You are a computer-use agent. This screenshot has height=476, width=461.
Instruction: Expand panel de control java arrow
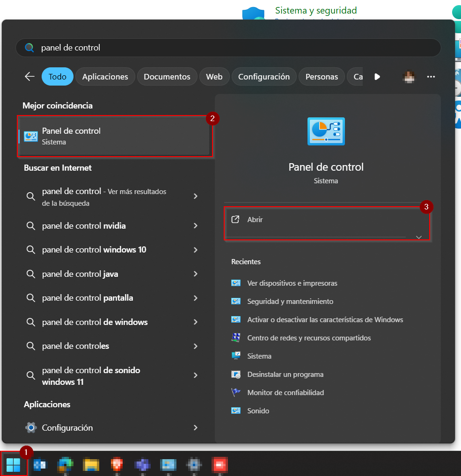196,274
